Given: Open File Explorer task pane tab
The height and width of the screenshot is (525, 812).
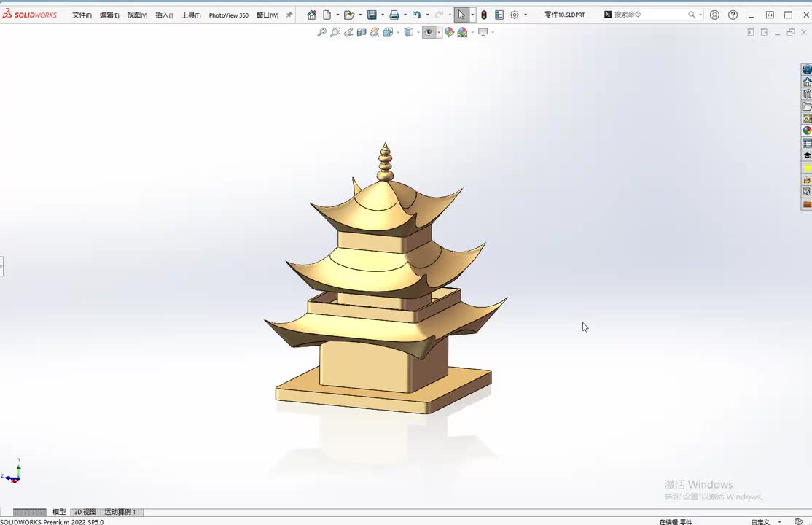Looking at the screenshot, I should coord(807,106).
